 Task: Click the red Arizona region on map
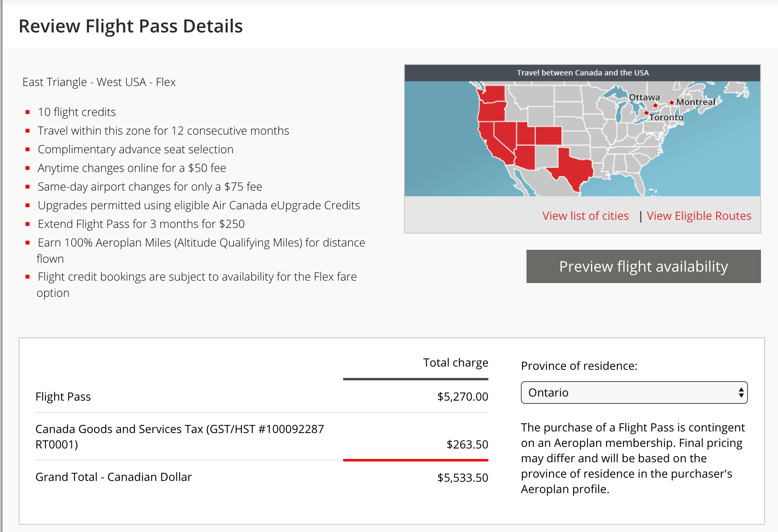pyautogui.click(x=525, y=157)
